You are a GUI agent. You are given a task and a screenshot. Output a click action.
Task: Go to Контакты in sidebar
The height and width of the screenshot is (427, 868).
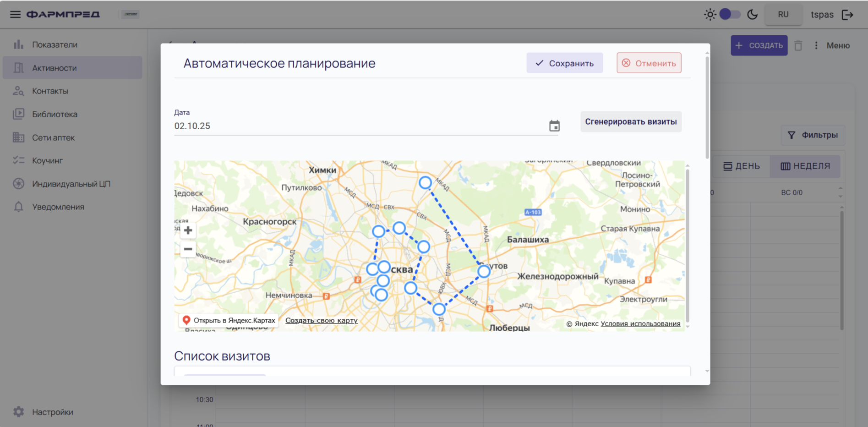pyautogui.click(x=50, y=91)
